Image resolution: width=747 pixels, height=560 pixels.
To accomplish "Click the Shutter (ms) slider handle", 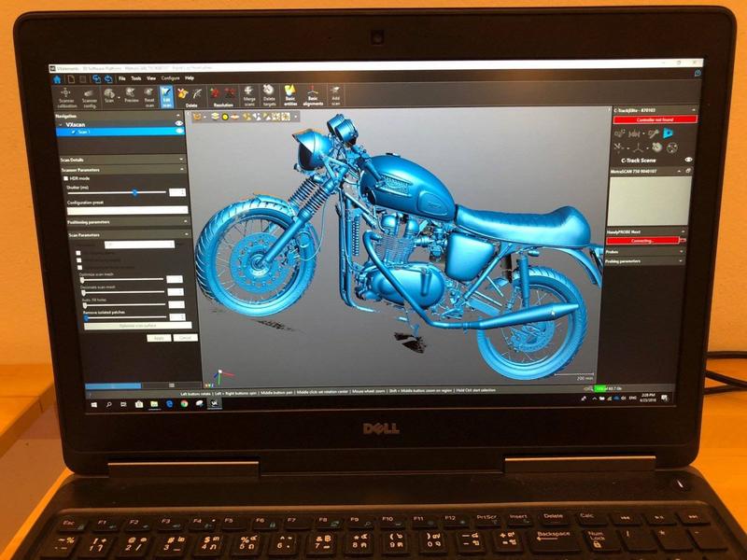I will (135, 191).
